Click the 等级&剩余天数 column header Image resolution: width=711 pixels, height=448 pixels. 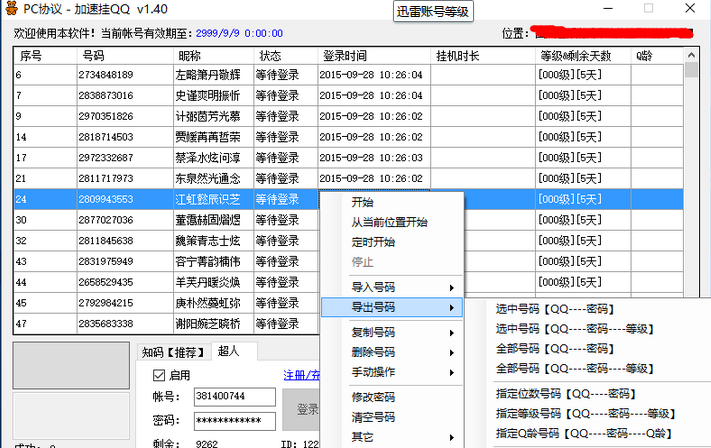tap(583, 56)
